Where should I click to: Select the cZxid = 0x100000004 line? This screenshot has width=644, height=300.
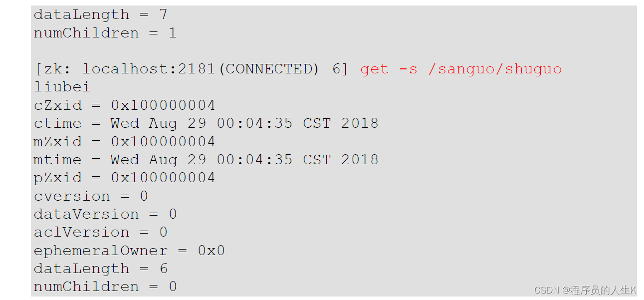click(125, 105)
